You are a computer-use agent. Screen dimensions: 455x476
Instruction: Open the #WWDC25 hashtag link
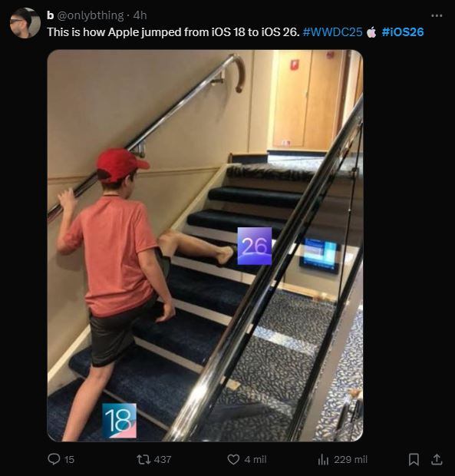click(x=332, y=32)
